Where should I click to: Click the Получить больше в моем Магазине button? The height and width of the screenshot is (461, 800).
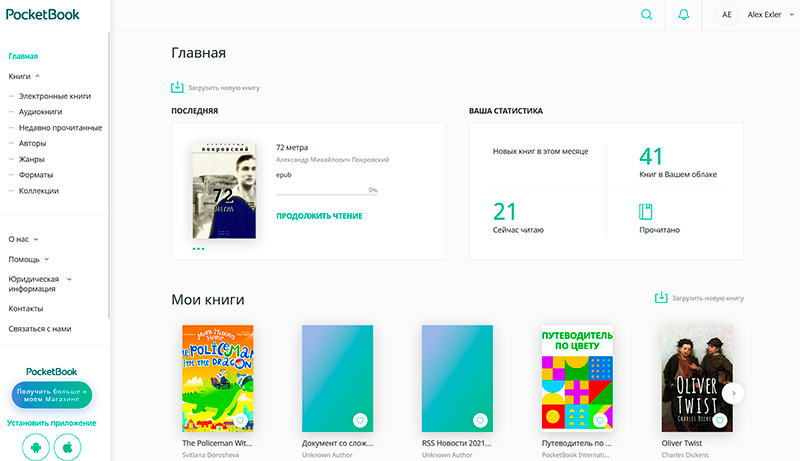pos(52,395)
